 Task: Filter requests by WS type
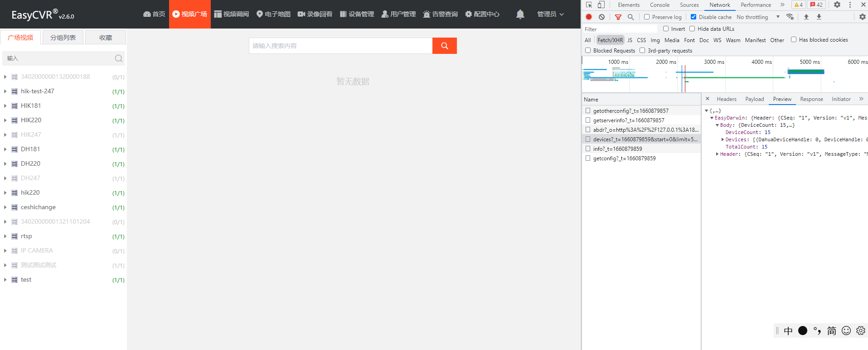pos(717,40)
